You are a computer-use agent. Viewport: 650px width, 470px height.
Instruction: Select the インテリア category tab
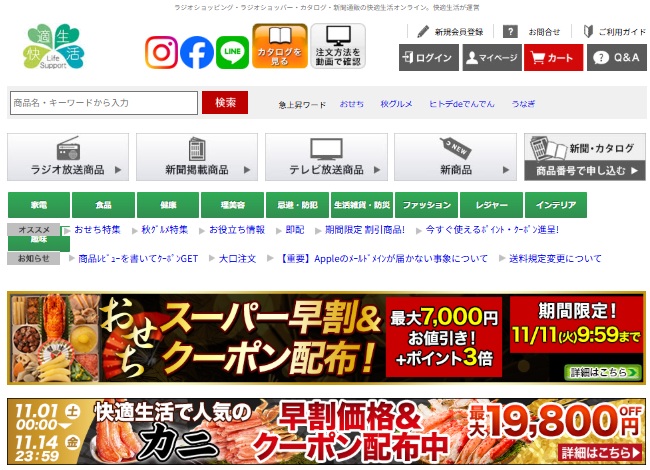click(556, 205)
